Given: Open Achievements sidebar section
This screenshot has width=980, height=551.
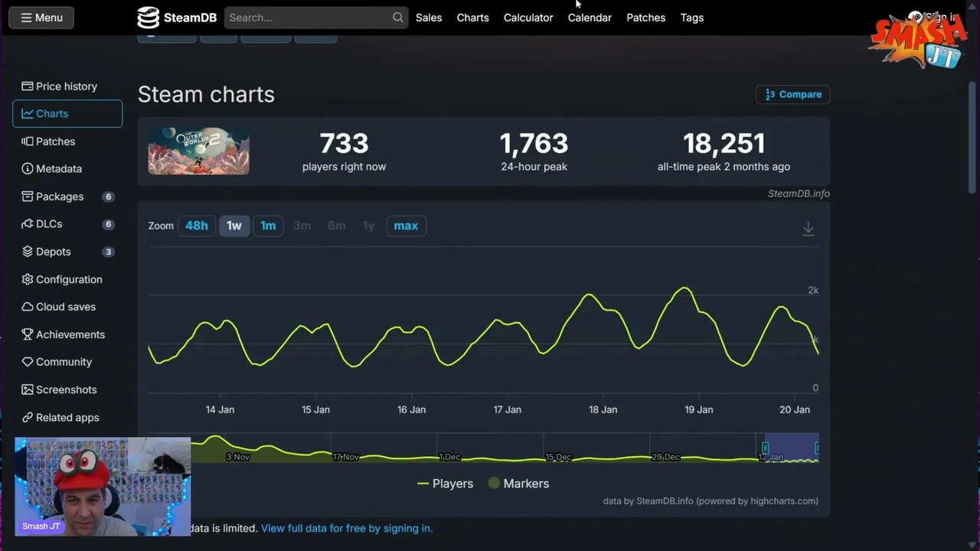Looking at the screenshot, I should pos(67,334).
